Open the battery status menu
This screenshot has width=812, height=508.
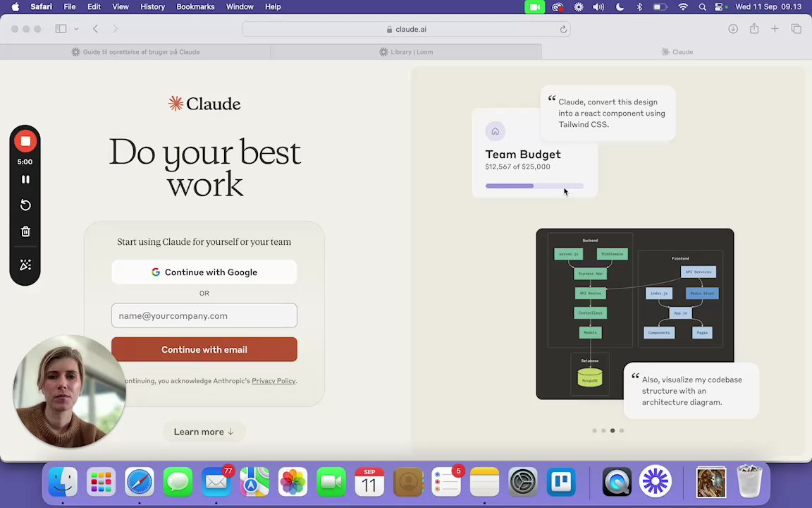[660, 7]
